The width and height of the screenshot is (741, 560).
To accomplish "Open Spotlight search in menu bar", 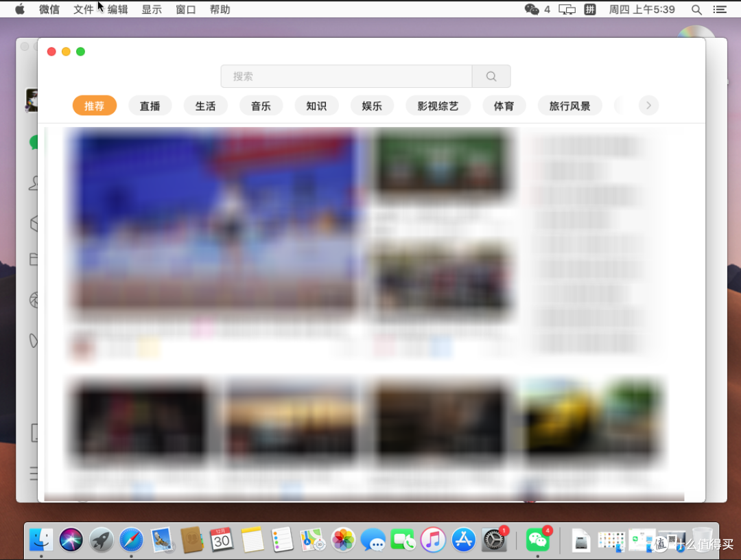I will click(696, 10).
